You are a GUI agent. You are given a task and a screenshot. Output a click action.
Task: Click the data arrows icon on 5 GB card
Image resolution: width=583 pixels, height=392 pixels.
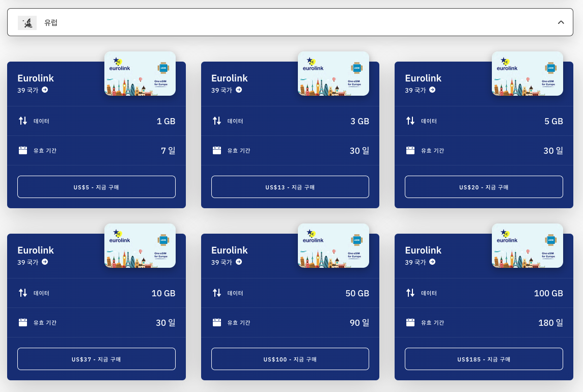pyautogui.click(x=410, y=121)
